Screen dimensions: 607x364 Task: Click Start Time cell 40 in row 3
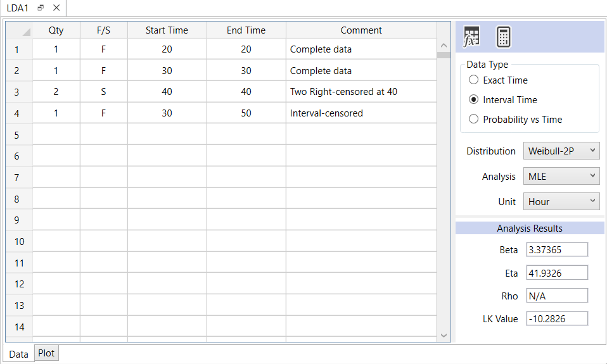click(167, 92)
